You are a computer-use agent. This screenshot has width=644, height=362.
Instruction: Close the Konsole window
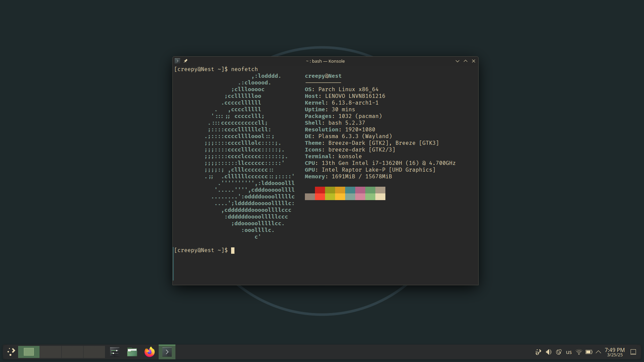click(474, 61)
